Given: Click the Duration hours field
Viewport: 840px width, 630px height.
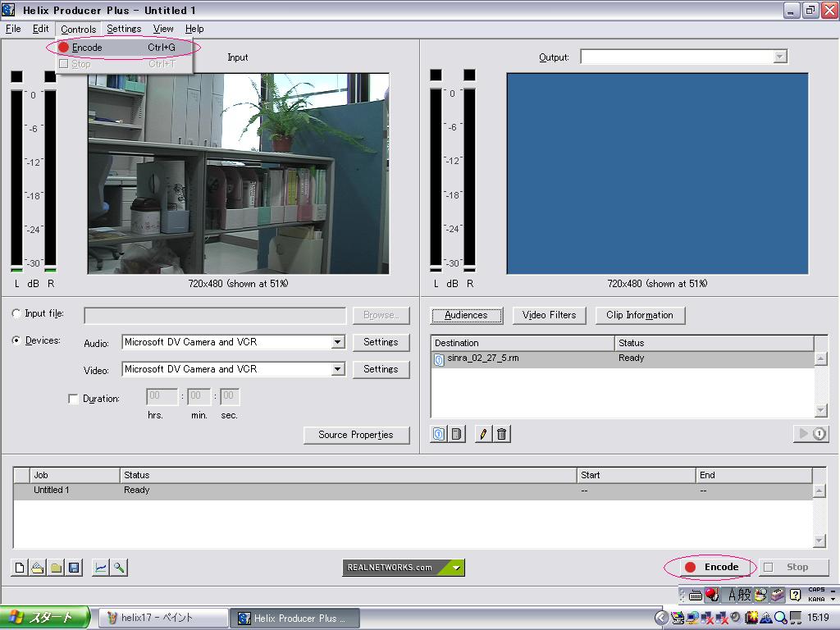Looking at the screenshot, I should tap(162, 396).
